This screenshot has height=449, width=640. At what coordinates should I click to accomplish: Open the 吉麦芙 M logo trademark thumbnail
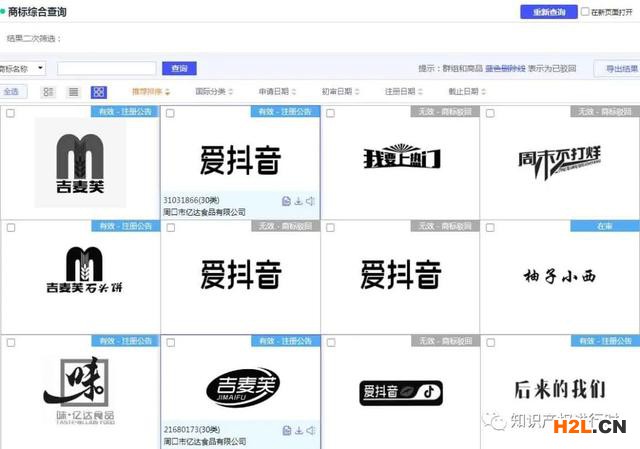(80, 162)
